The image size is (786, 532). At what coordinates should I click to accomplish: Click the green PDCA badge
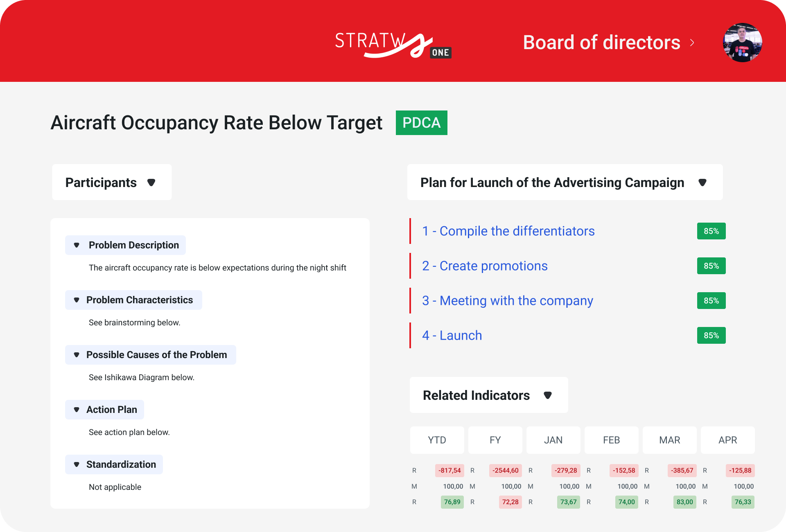(421, 123)
